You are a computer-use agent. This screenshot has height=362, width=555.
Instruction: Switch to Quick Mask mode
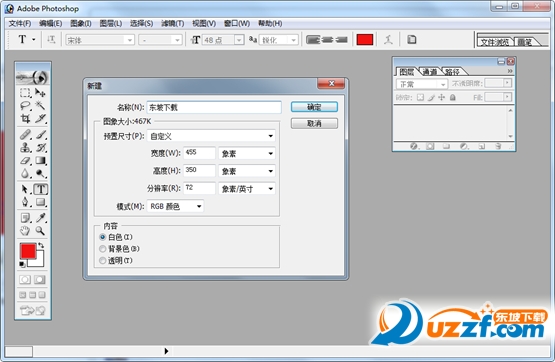point(40,280)
